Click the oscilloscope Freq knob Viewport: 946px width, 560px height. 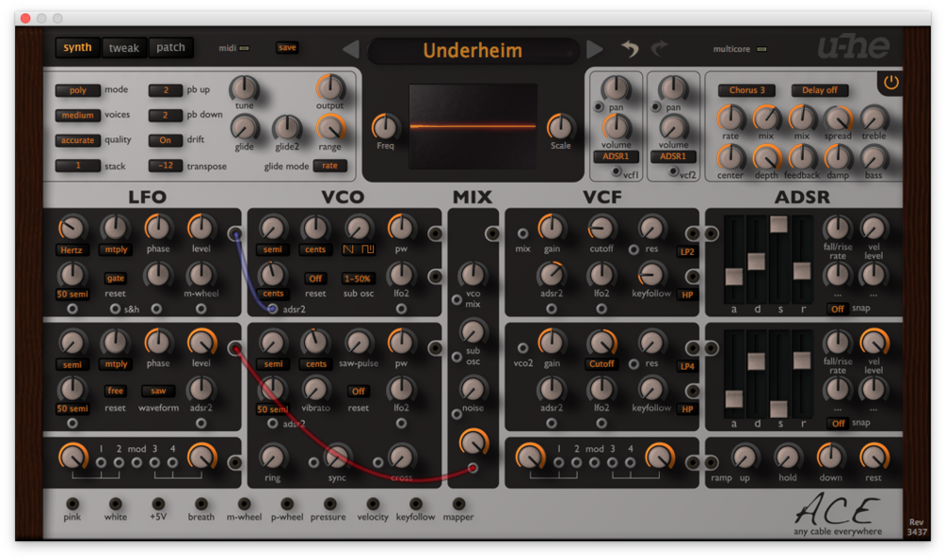click(x=385, y=127)
